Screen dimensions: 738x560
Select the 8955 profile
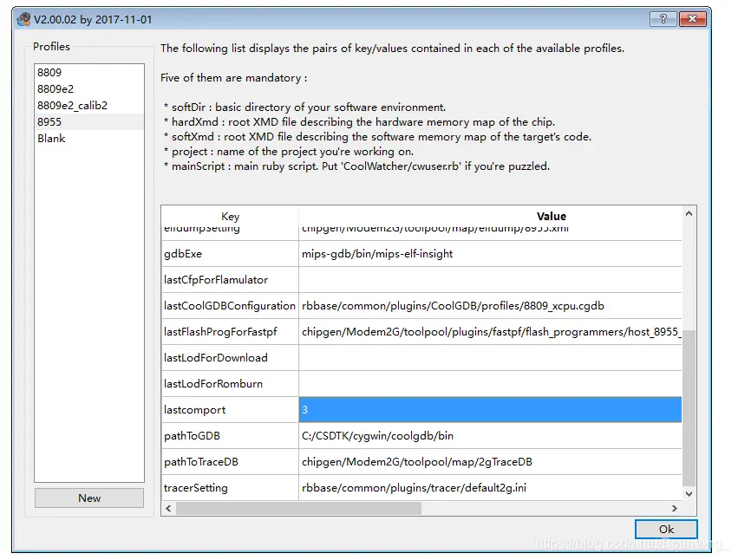click(x=89, y=122)
